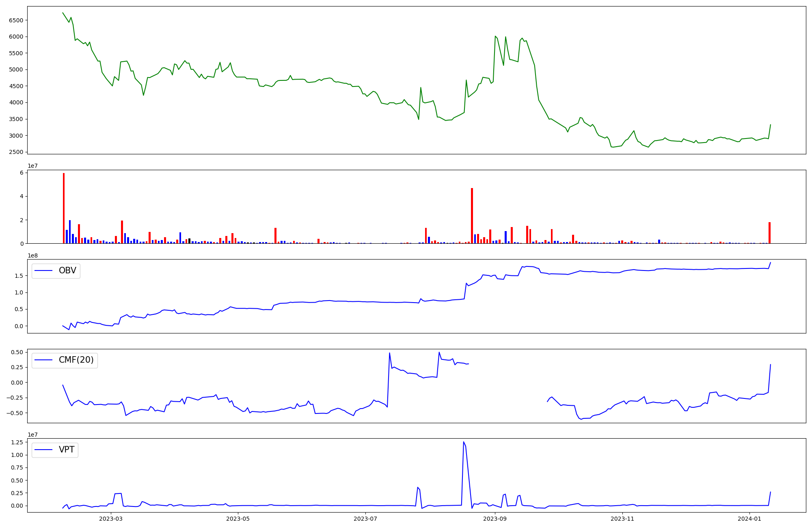Screen dimensions: 812x528
Task: Click the 1.25 tick on VPT axis
Action: [x=17, y=442]
